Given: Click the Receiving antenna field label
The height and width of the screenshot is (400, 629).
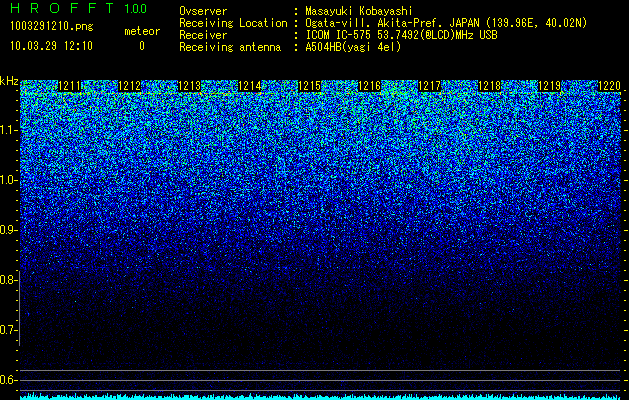Looking at the screenshot, I should click(x=230, y=47).
